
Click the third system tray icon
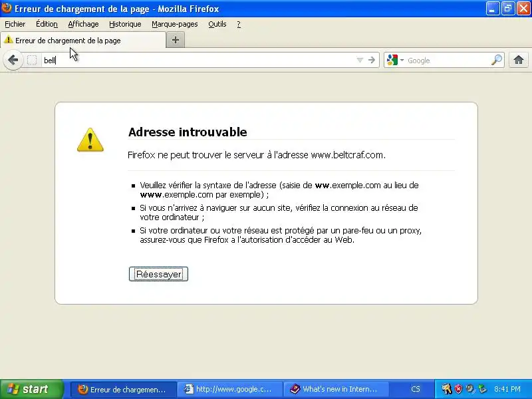(470, 389)
